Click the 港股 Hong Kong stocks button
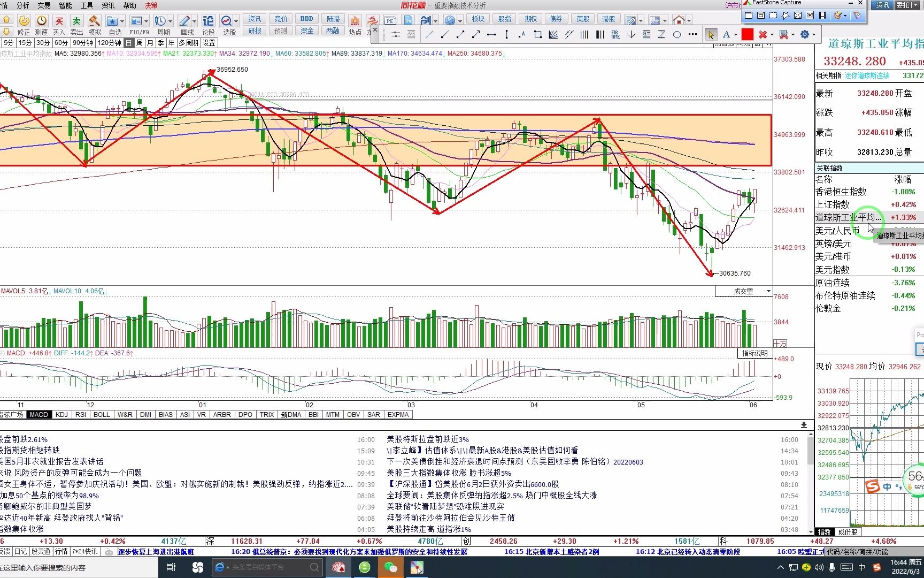This screenshot has width=924, height=578. click(x=609, y=19)
